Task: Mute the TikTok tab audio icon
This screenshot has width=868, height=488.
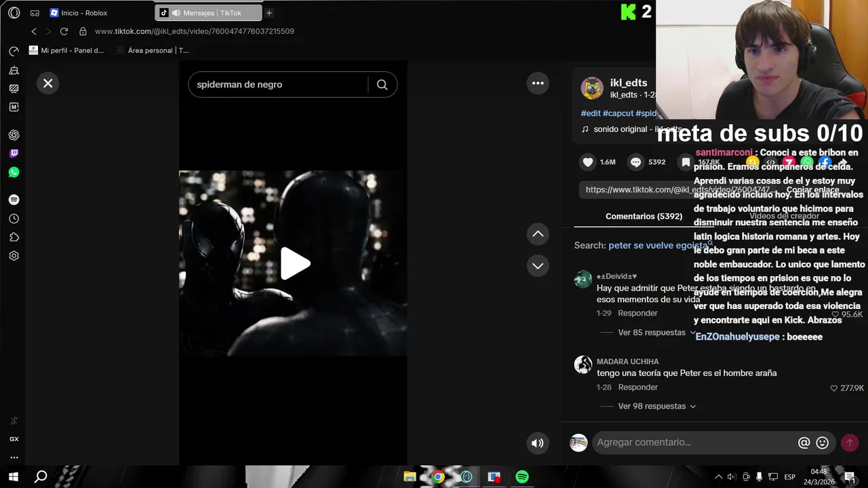Action: coord(176,13)
